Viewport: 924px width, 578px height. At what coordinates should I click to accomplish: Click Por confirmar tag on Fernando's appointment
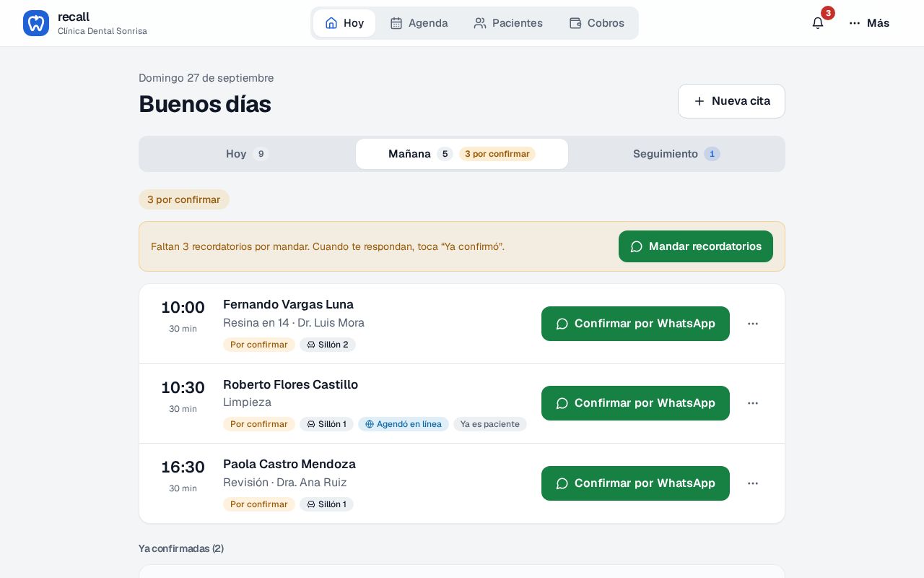click(259, 345)
